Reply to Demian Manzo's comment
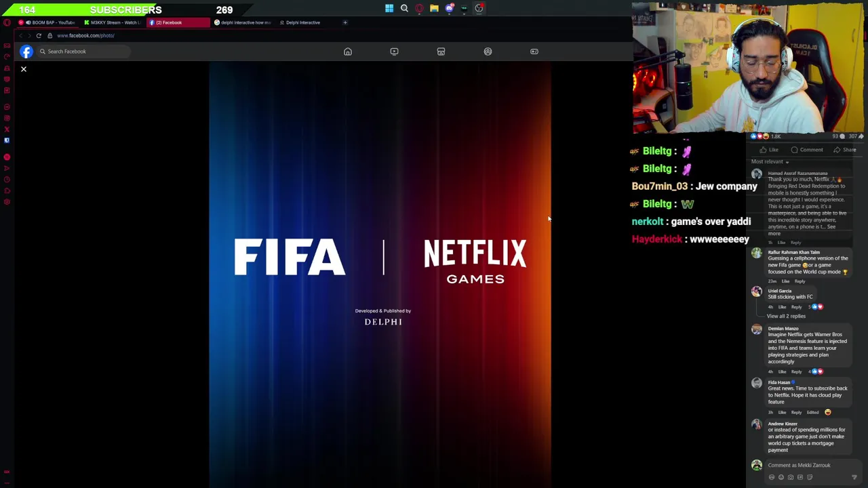Image resolution: width=868 pixels, height=488 pixels. click(796, 371)
